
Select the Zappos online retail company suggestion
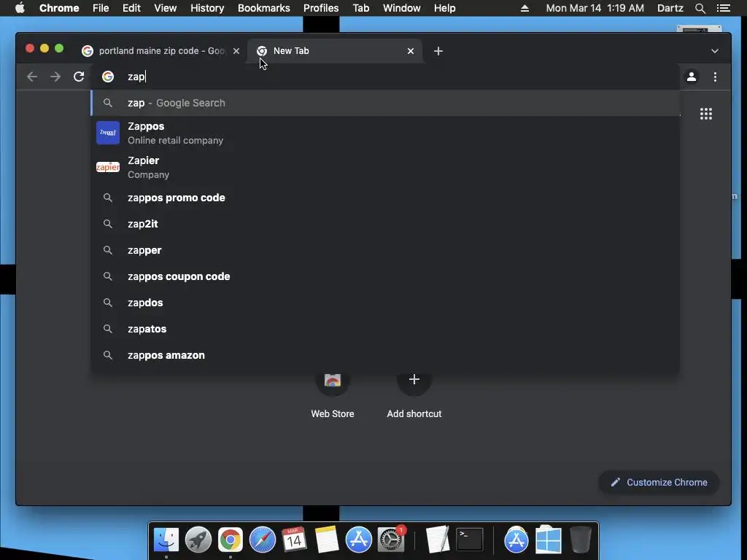385,133
